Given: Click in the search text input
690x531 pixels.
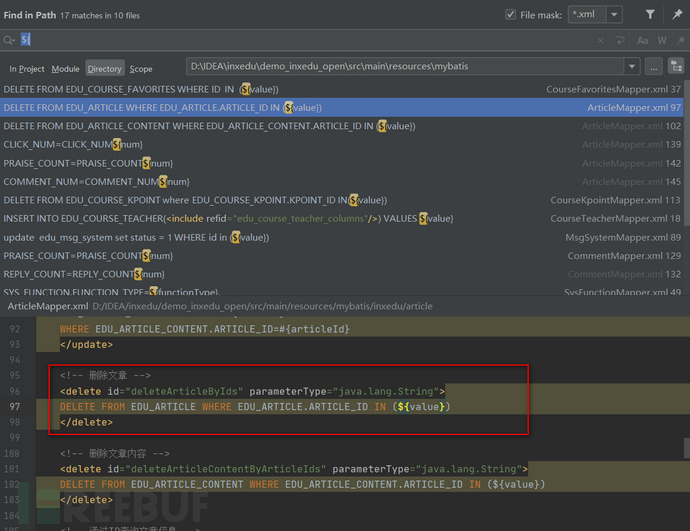Looking at the screenshot, I should tap(300, 40).
